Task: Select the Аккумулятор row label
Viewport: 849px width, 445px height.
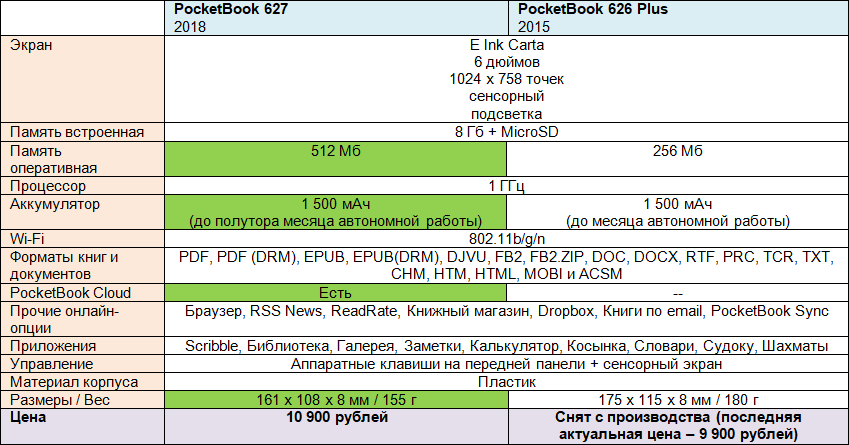Action: 82,212
